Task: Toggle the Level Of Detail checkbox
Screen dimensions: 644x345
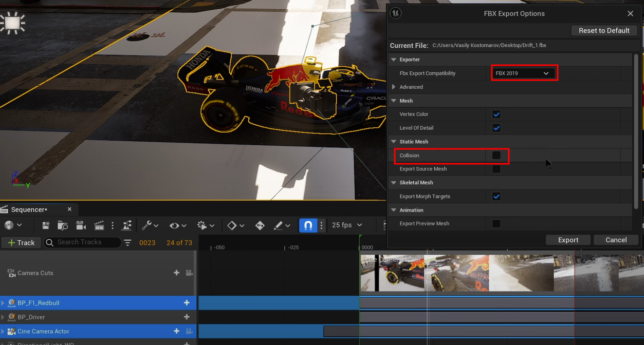Action: tap(496, 128)
